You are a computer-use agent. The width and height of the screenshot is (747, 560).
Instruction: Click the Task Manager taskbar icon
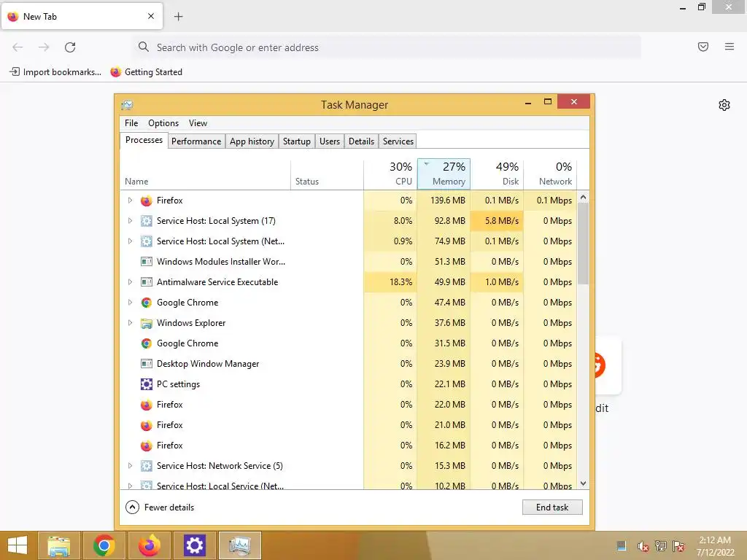coord(239,545)
